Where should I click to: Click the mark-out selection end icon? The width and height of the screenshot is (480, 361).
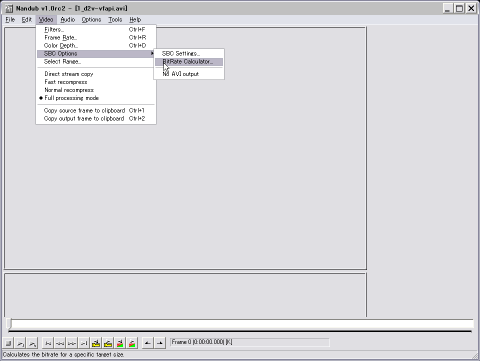coord(160,343)
